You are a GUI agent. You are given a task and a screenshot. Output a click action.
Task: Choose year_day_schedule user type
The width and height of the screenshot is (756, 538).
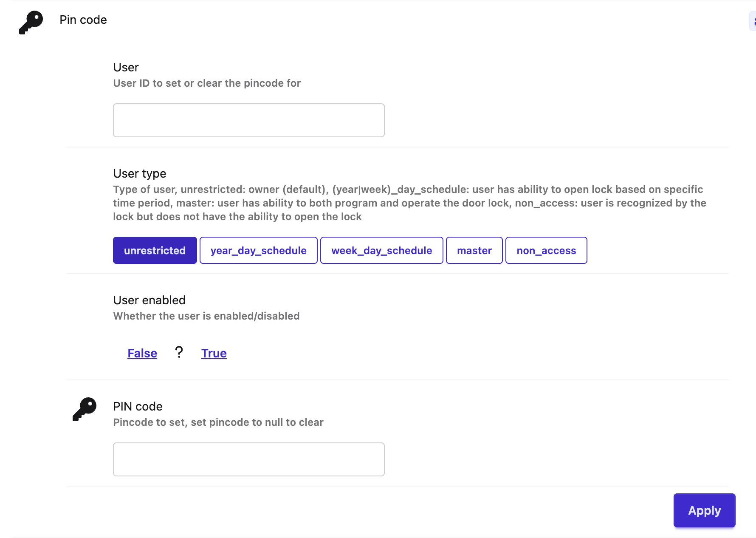(x=258, y=250)
